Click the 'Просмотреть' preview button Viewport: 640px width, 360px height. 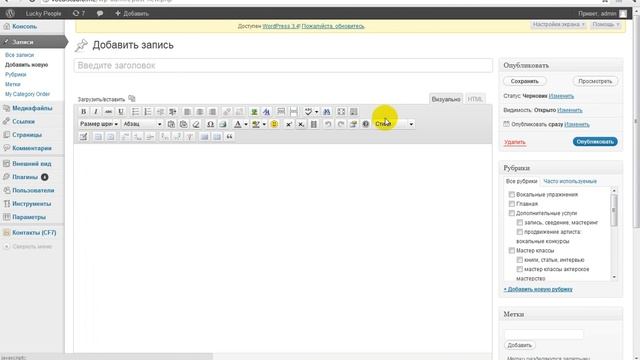click(595, 81)
